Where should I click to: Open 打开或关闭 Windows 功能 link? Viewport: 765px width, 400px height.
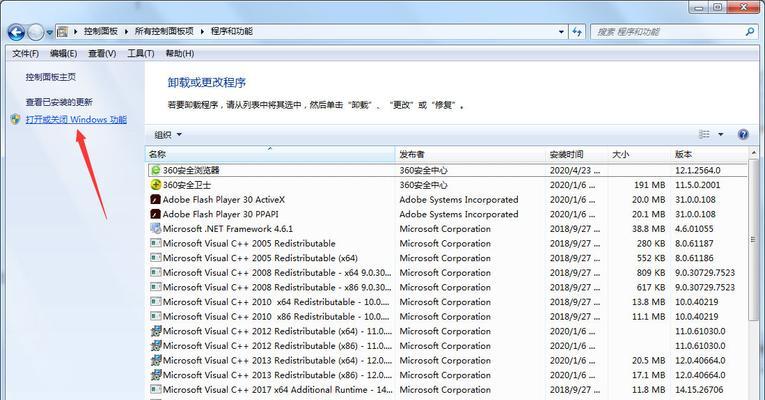coord(76,120)
